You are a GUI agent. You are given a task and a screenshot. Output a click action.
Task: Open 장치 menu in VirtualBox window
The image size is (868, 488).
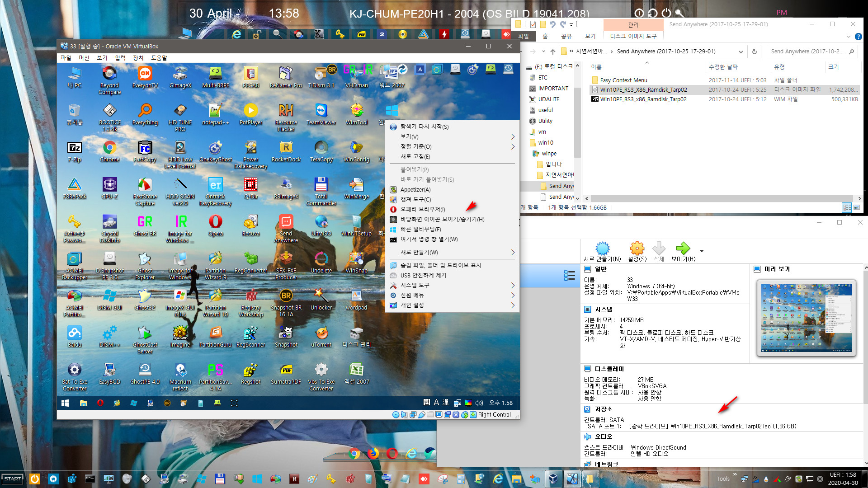(x=138, y=58)
